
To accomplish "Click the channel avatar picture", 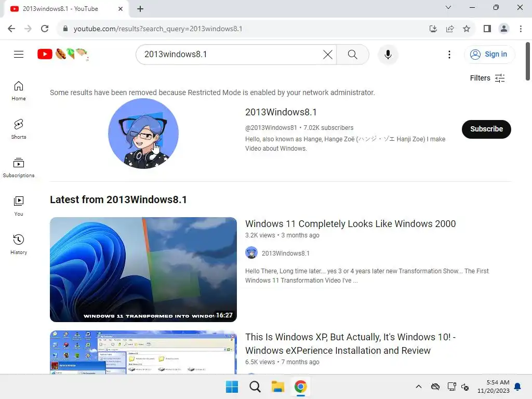I will [x=143, y=134].
